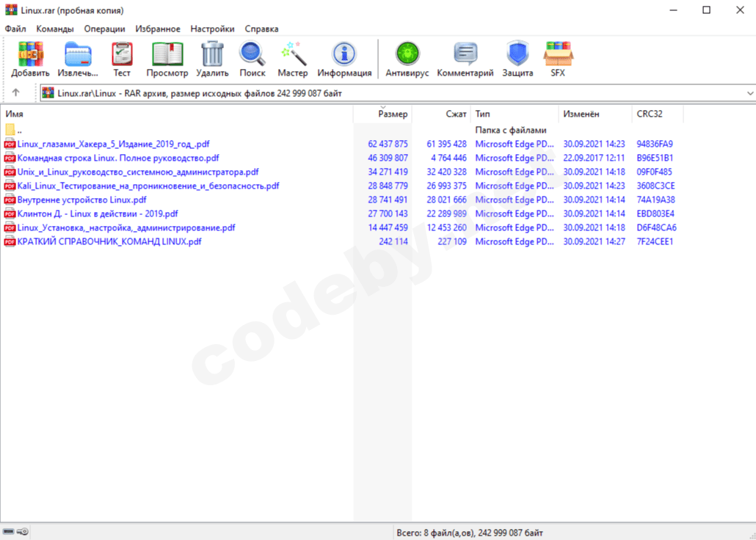
Task: Open the Справка menu
Action: tap(262, 29)
